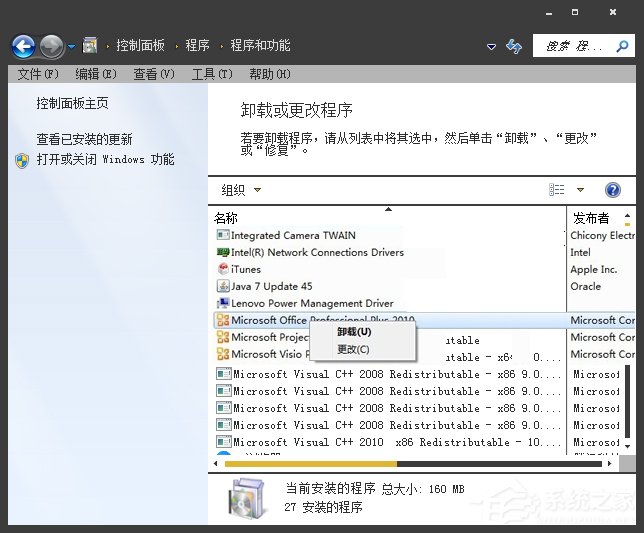The height and width of the screenshot is (533, 644).
Task: Click Integrated Camera TWAIN program icon
Action: tap(223, 235)
